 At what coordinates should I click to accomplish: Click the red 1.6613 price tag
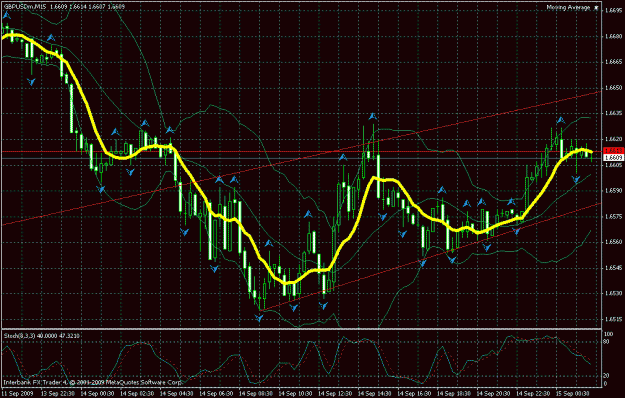click(x=613, y=151)
